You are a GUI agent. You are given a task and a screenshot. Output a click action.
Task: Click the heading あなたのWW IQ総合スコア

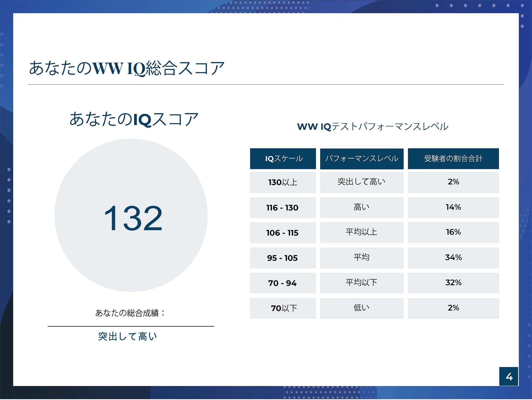click(127, 68)
